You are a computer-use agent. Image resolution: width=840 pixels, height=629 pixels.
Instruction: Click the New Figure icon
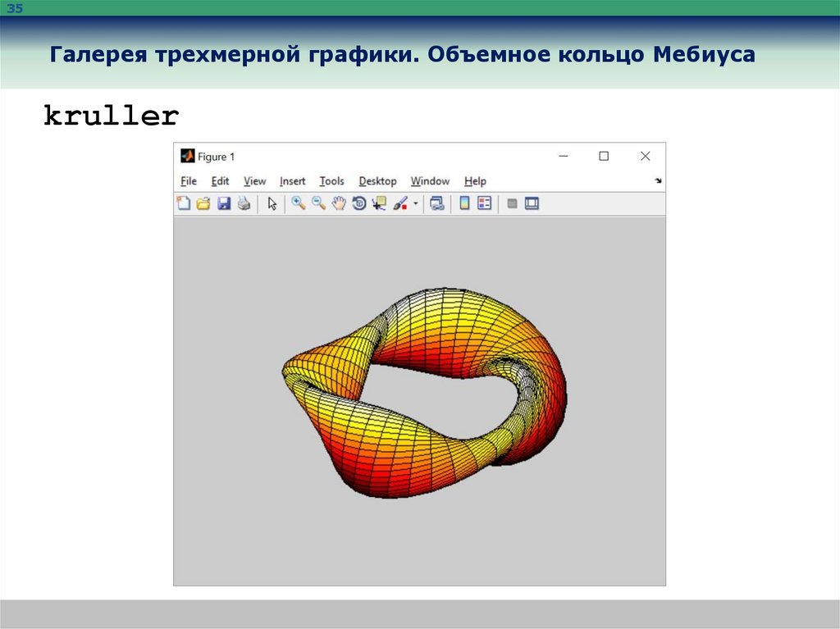[184, 203]
